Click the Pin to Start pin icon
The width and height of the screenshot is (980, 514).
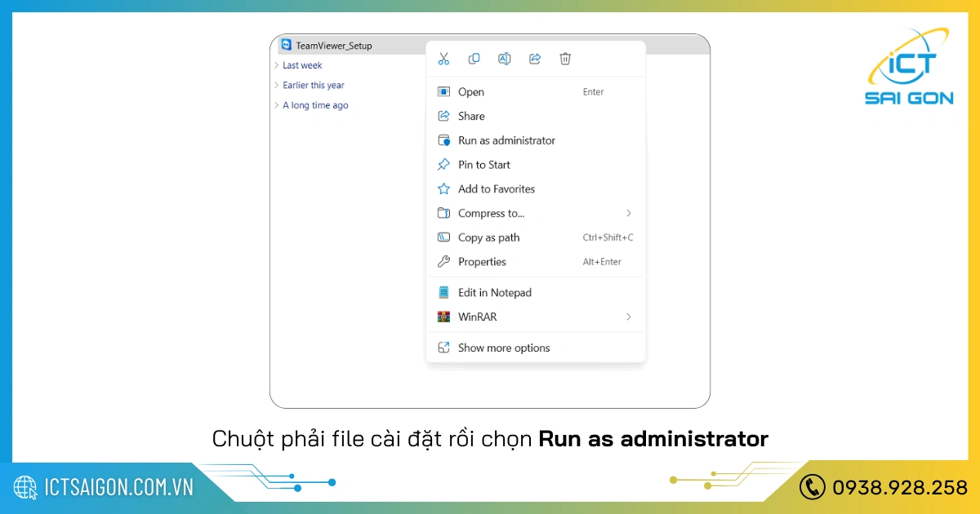coord(443,165)
